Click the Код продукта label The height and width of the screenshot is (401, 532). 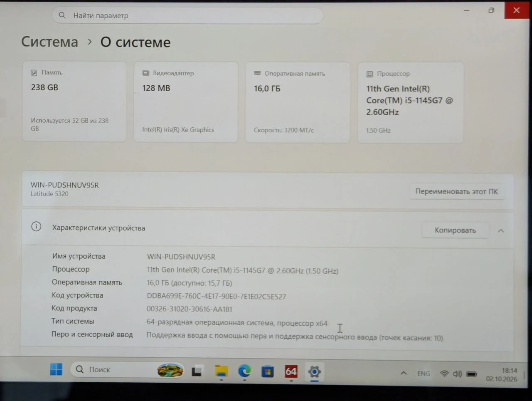tap(74, 308)
